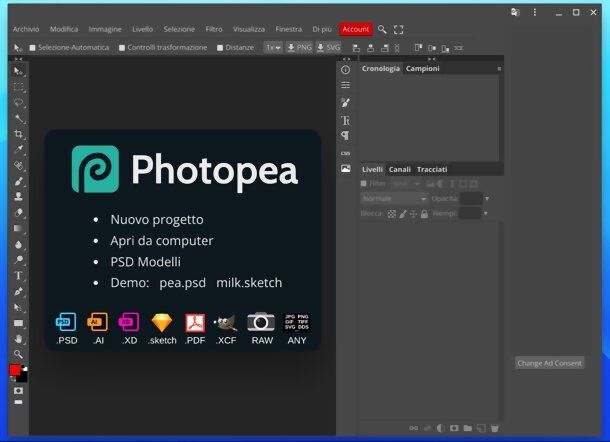Select the Dodge tool
The width and height of the screenshot is (610, 442).
coord(18,260)
